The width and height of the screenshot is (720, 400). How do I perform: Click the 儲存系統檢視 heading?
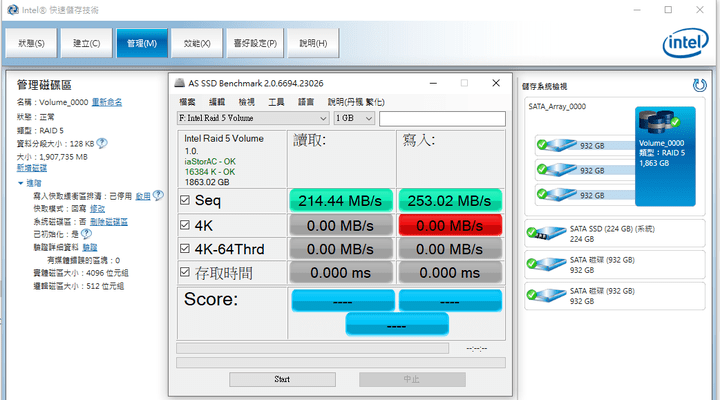pyautogui.click(x=544, y=86)
